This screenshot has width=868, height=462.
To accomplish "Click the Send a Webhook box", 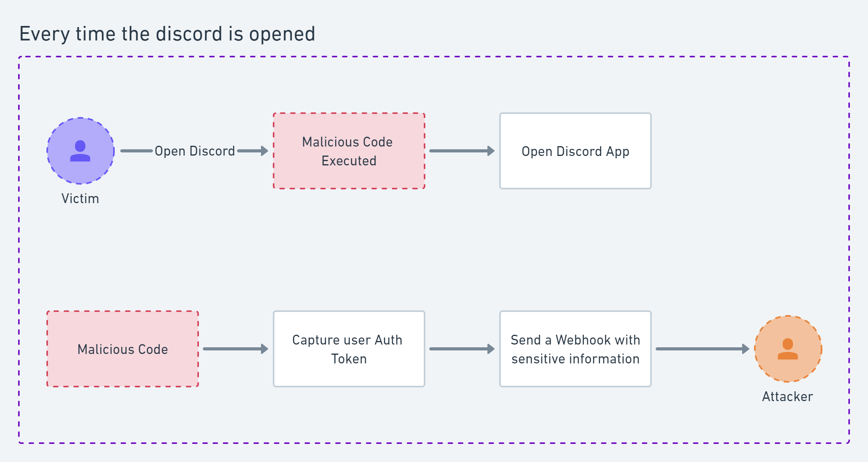I will click(x=576, y=349).
